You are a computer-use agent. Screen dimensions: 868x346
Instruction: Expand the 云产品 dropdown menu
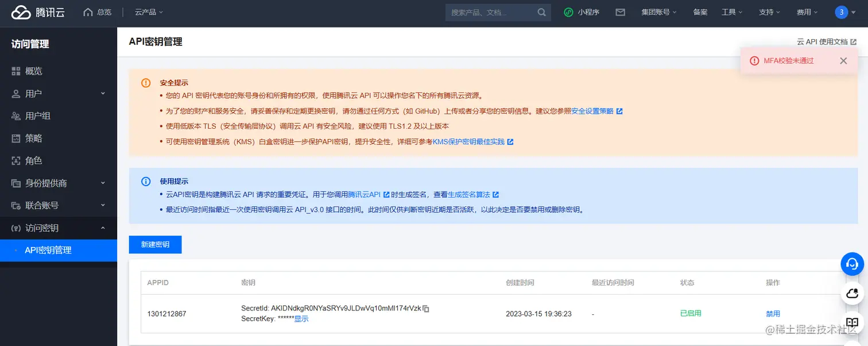tap(149, 12)
